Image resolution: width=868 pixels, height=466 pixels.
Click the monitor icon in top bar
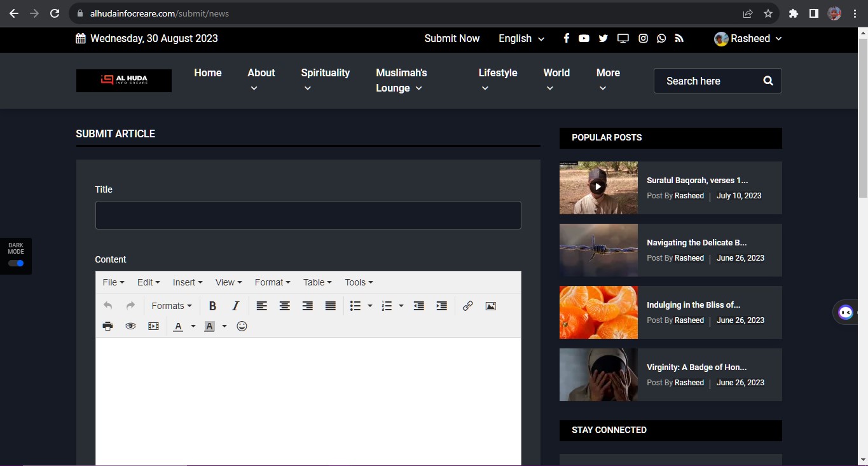pos(623,38)
